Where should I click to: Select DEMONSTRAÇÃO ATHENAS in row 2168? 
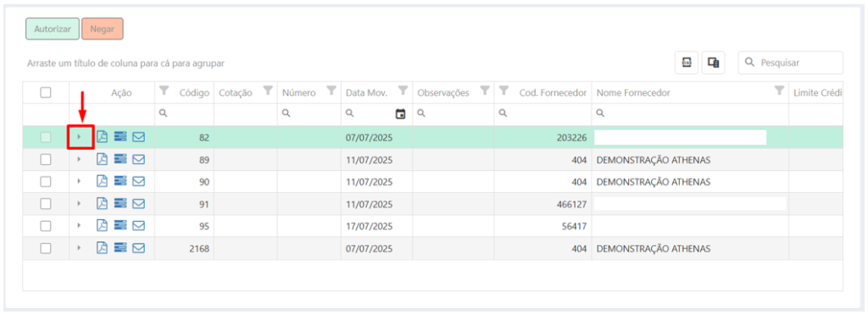pyautogui.click(x=654, y=249)
